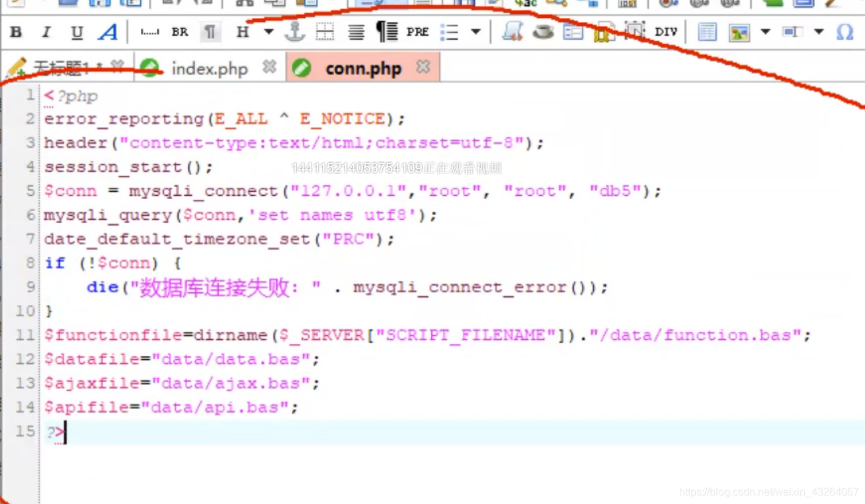Insert list icon
Viewport: 865px width, 504px height.
click(x=450, y=32)
